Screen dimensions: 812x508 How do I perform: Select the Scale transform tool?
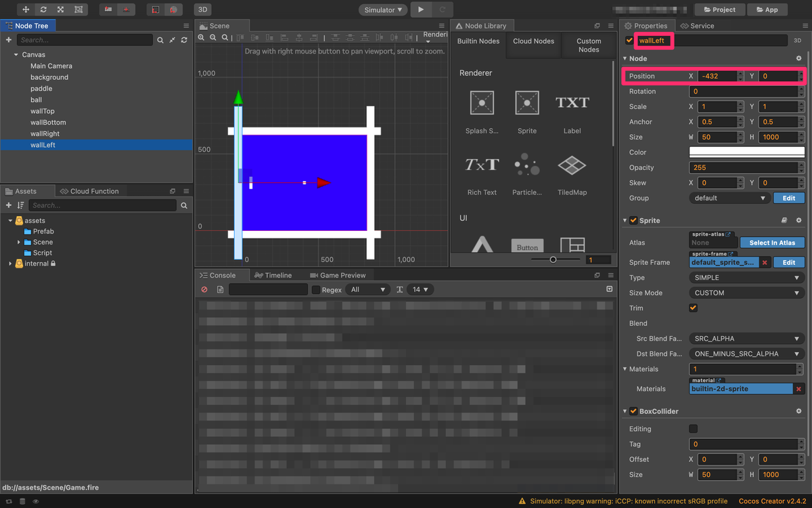(61, 9)
